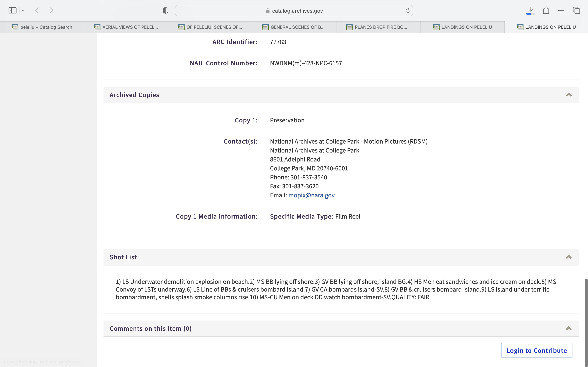This screenshot has width=588, height=367.
Task: Click the privacy shield icon
Action: tap(165, 10)
